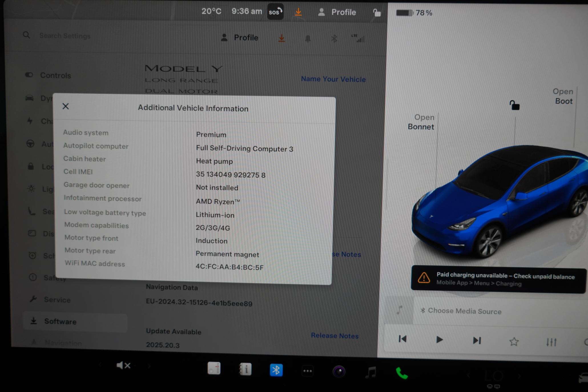Open the Bluetooth app in bottom bar
This screenshot has width=588, height=392.
click(x=276, y=370)
